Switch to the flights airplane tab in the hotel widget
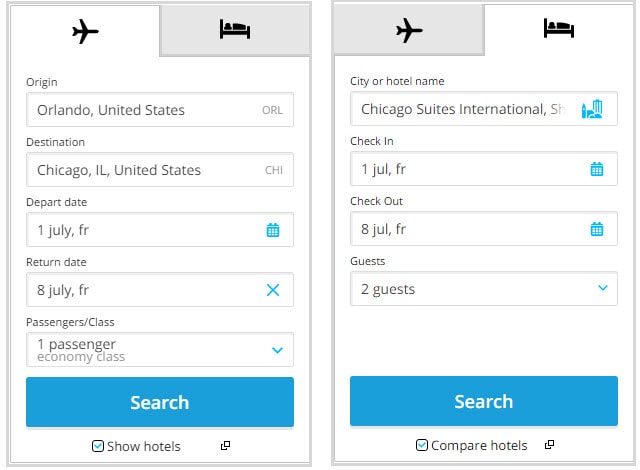 pos(409,30)
